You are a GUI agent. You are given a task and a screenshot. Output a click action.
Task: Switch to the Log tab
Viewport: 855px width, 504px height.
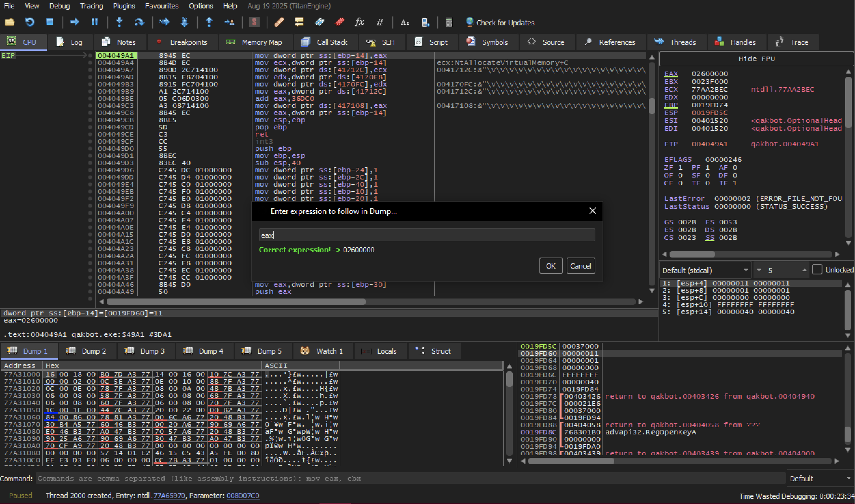tap(70, 42)
